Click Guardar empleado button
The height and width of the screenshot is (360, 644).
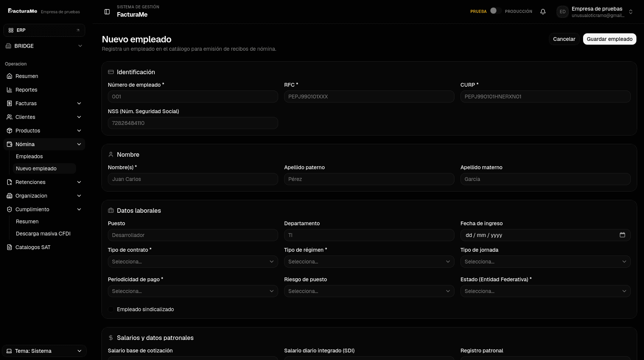click(x=610, y=39)
